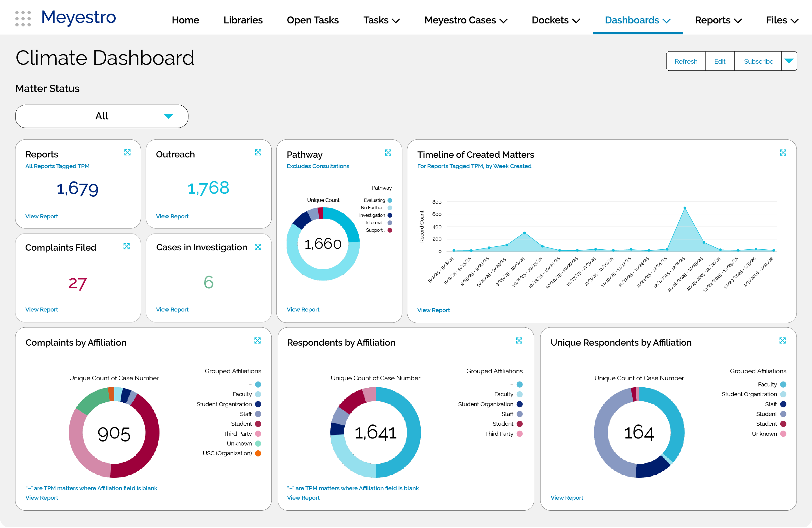Expand the Meyestro Cases menu

[466, 20]
